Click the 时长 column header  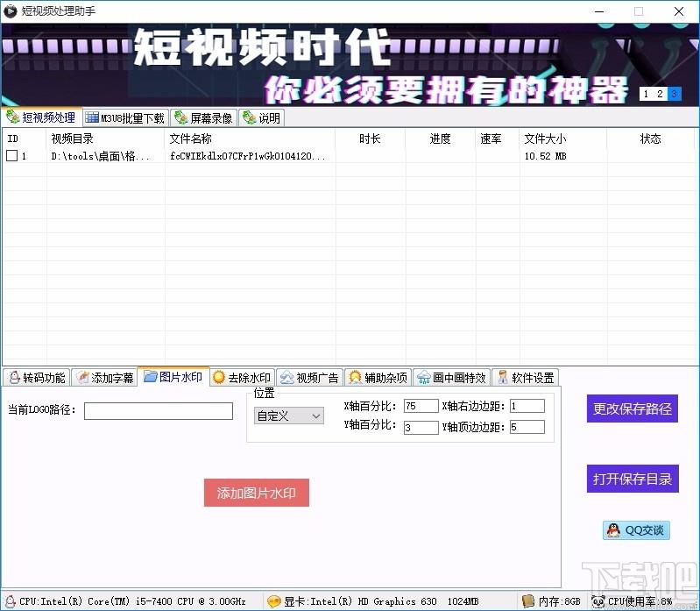pos(370,139)
